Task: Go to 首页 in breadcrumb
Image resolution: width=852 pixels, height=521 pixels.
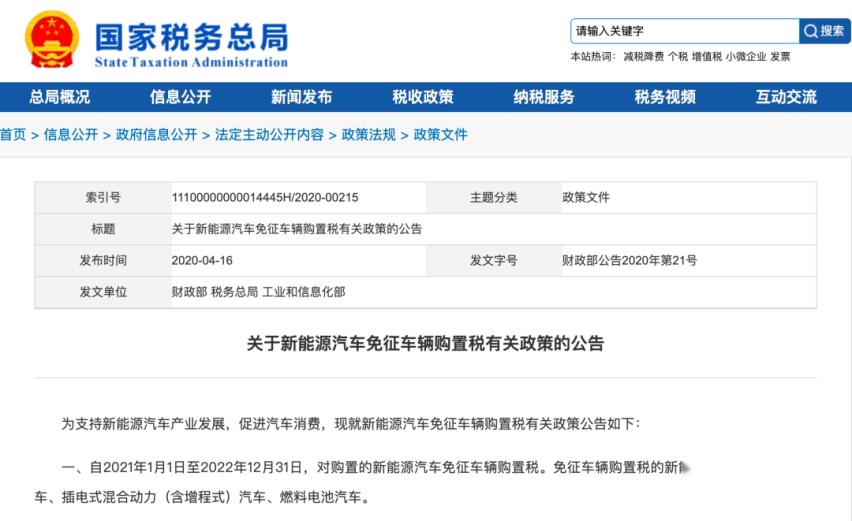Action: (13, 134)
